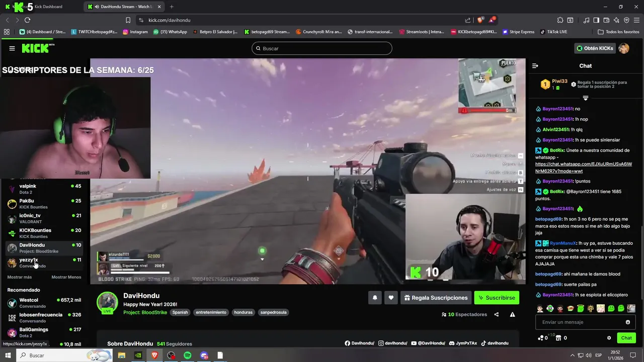Open davihondu TikTok link
This screenshot has height=362, width=644.
495,343
